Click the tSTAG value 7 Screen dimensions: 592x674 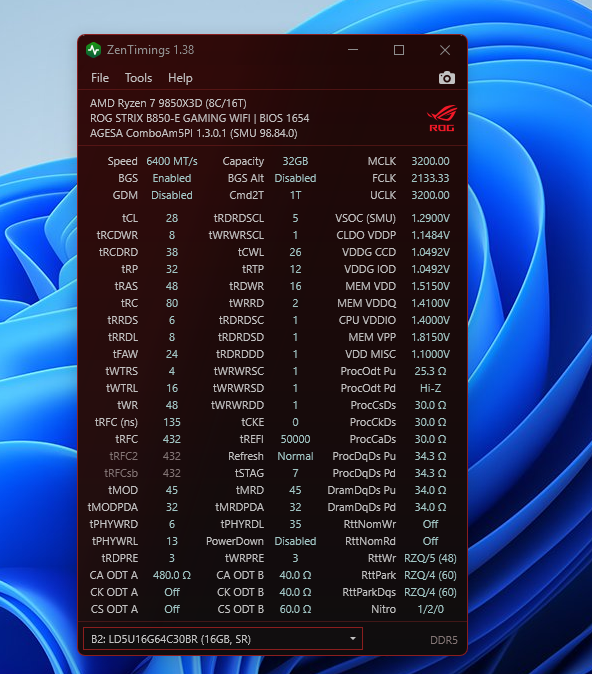295,473
